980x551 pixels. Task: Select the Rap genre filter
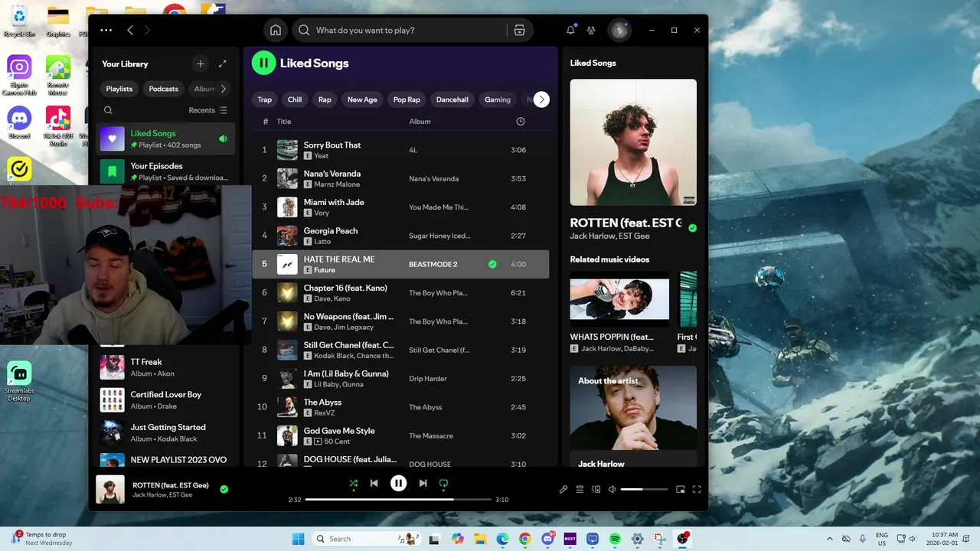[x=325, y=99]
